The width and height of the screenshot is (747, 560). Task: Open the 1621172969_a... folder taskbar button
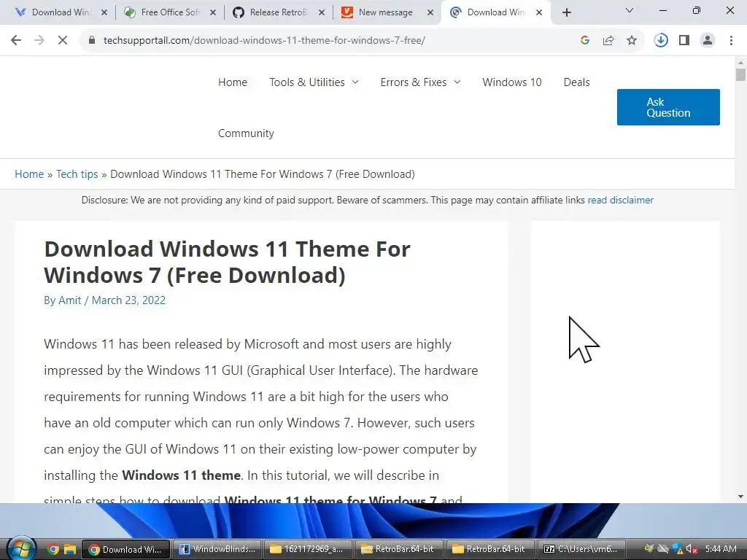pos(309,550)
